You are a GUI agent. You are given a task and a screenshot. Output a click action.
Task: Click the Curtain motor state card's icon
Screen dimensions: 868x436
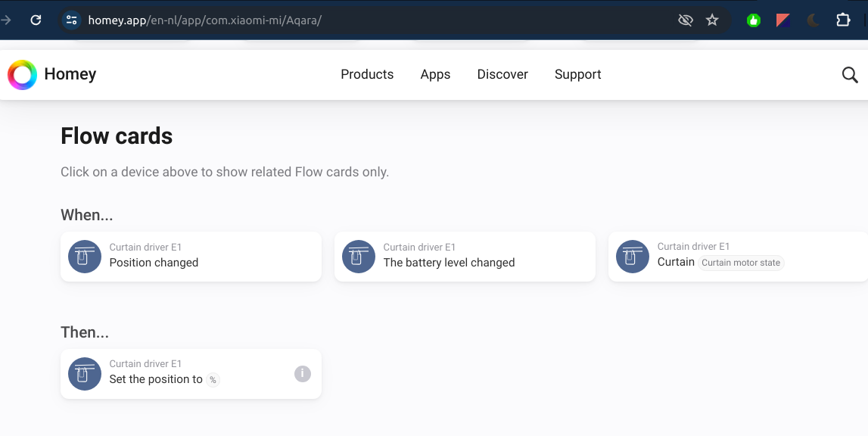(633, 257)
